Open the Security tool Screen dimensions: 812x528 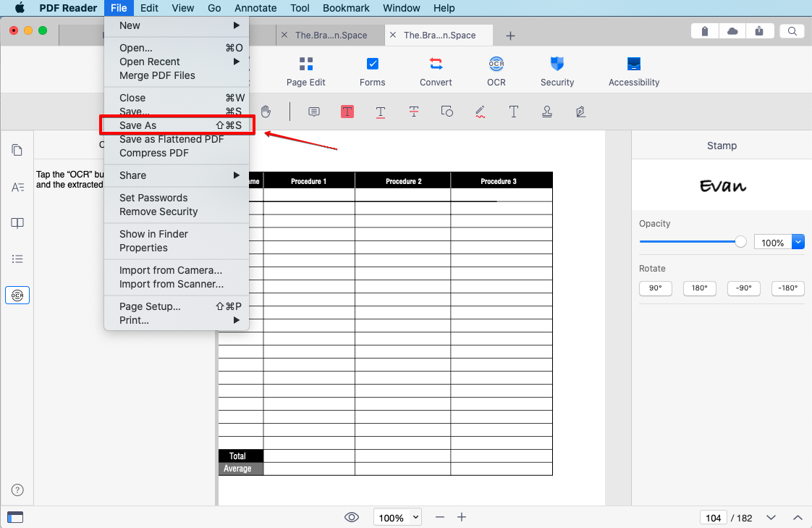point(557,72)
